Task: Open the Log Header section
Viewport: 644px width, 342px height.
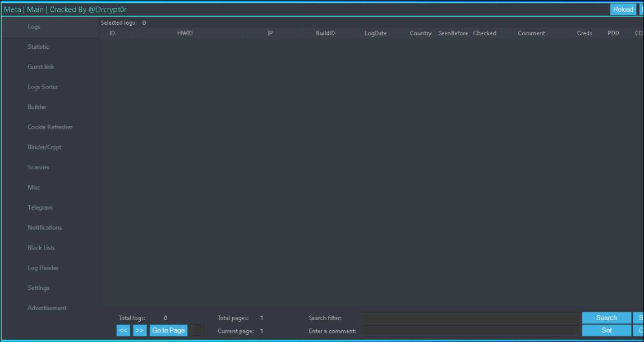Action: tap(43, 267)
